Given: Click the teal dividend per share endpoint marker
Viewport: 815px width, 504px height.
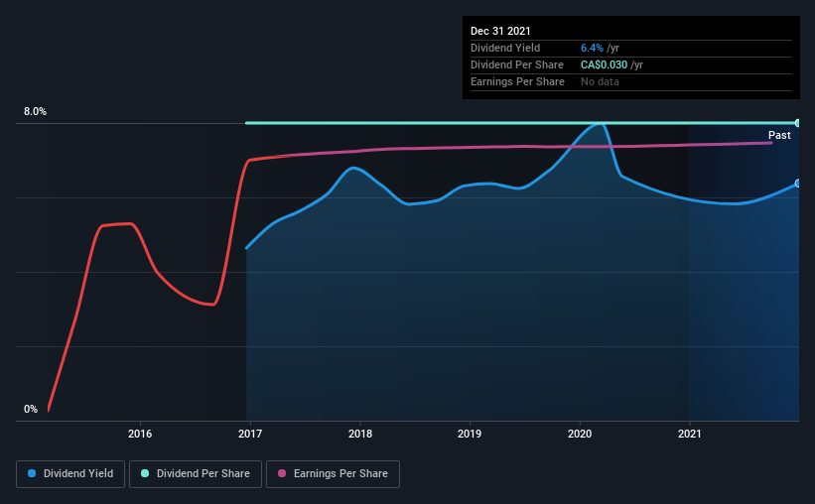Looking at the screenshot, I should [797, 123].
